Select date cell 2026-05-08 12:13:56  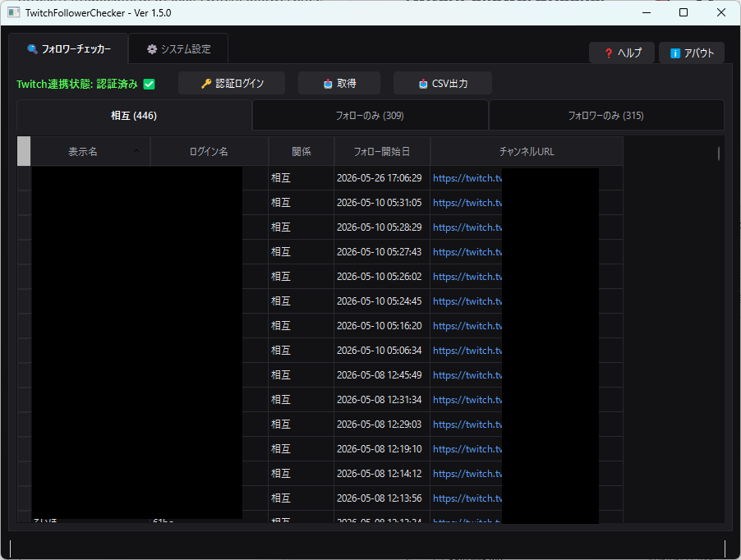tap(382, 498)
